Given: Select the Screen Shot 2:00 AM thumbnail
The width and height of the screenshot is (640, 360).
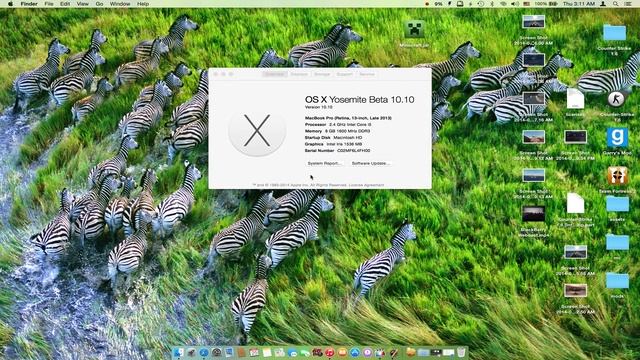Looking at the screenshot, I should (576, 290).
